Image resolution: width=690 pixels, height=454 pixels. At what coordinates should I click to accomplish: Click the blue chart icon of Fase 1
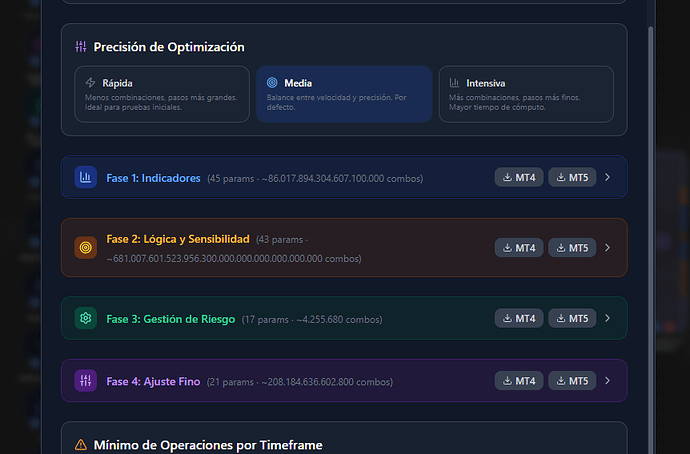85,177
